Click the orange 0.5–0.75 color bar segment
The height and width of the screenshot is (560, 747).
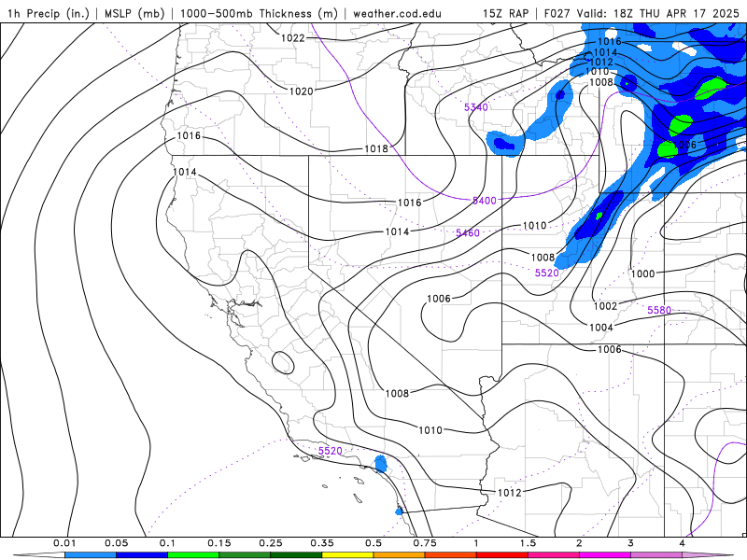(400, 554)
